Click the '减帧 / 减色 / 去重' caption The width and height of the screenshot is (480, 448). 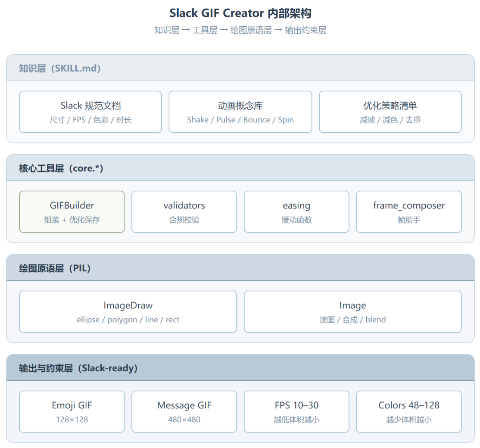tap(390, 120)
